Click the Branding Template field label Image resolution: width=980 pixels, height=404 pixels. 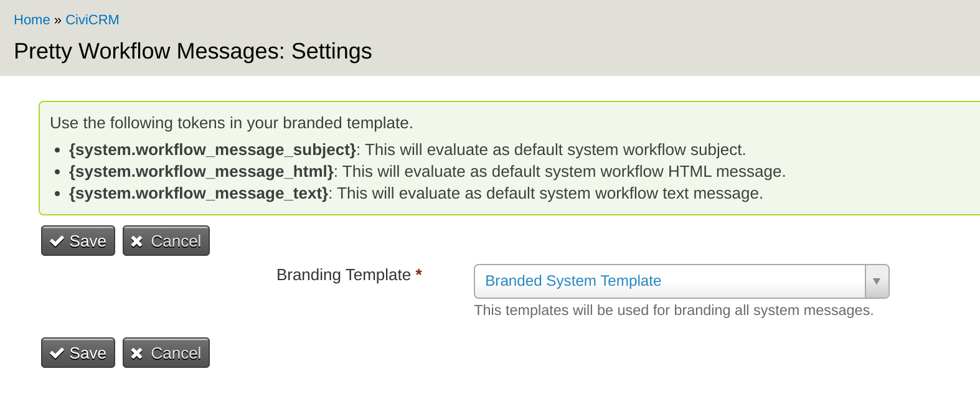point(344,275)
